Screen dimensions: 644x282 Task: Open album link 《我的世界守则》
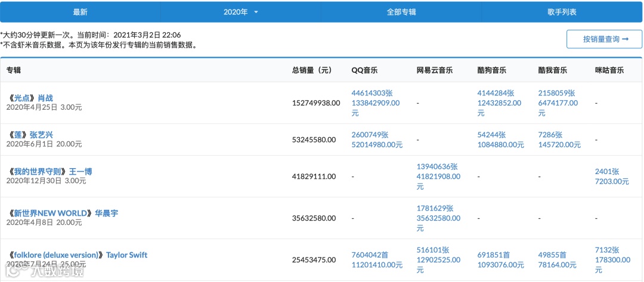click(x=37, y=172)
